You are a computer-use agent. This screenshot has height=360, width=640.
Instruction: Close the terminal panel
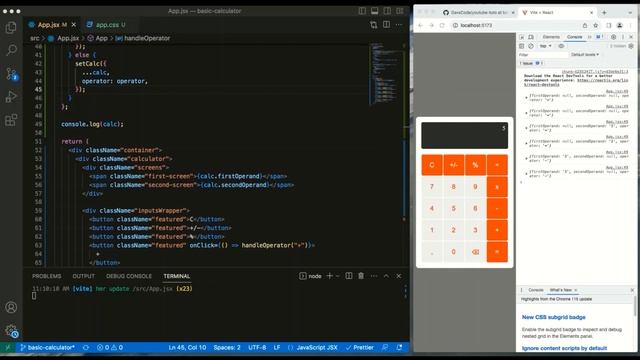coord(399,276)
